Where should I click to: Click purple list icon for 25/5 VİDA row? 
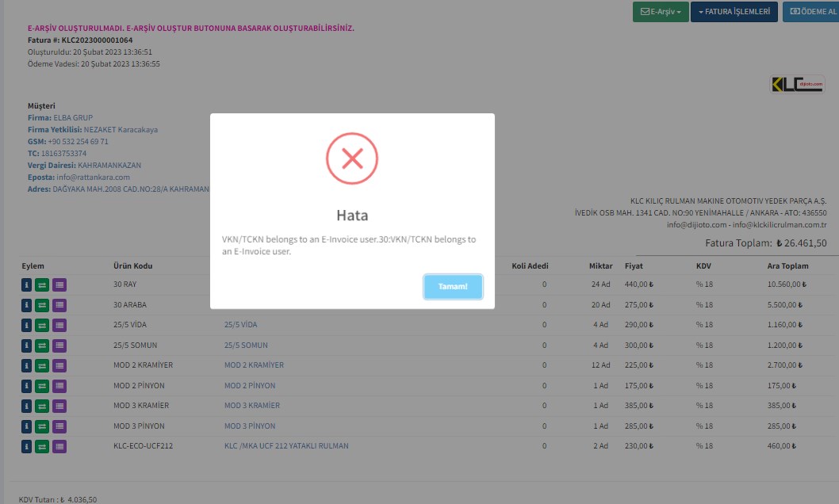point(59,325)
